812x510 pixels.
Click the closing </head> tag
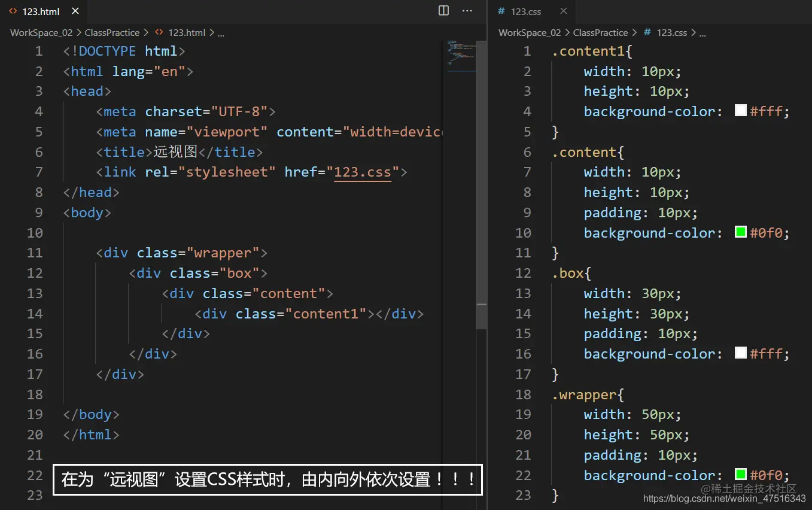pyautogui.click(x=91, y=192)
